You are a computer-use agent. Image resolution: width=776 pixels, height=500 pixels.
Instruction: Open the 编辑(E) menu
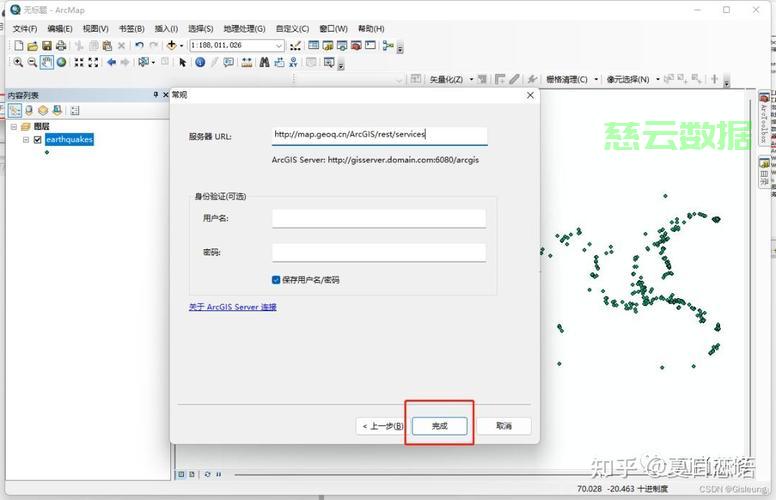point(60,29)
